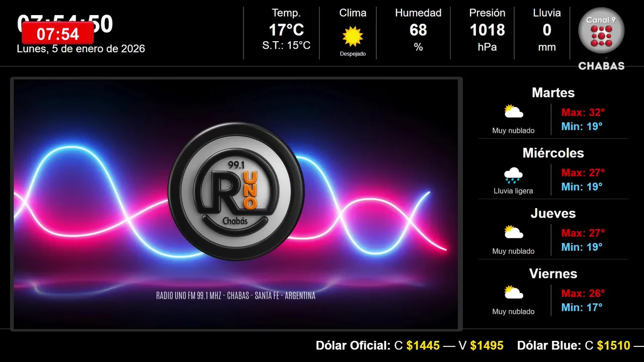This screenshot has height=362, width=644.
Task: Click the Viernes day heading
Action: coord(553,274)
